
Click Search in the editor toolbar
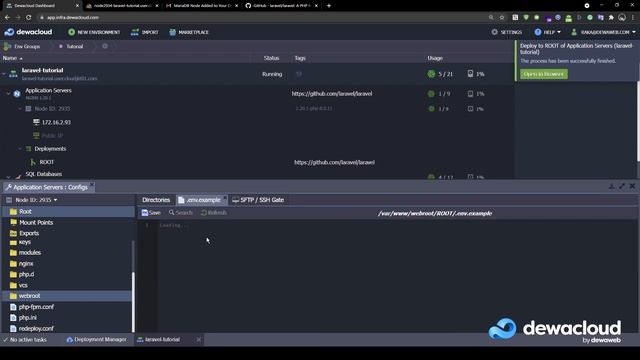(x=180, y=213)
